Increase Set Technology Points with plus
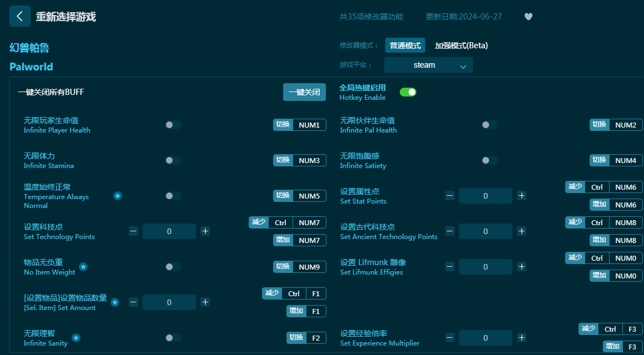Screen dimensions: 644x355 click(205, 231)
